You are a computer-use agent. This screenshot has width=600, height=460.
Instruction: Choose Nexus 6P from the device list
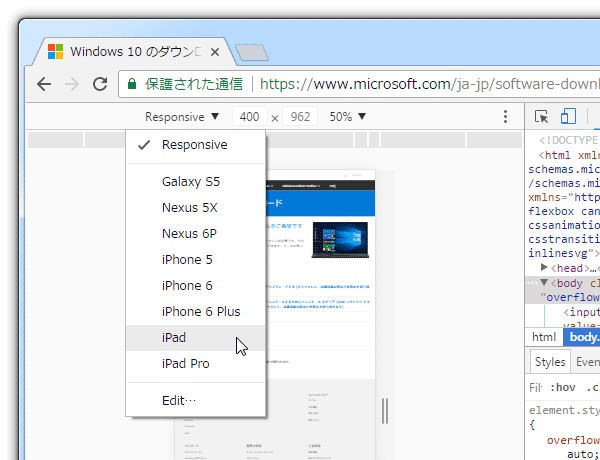point(196,233)
